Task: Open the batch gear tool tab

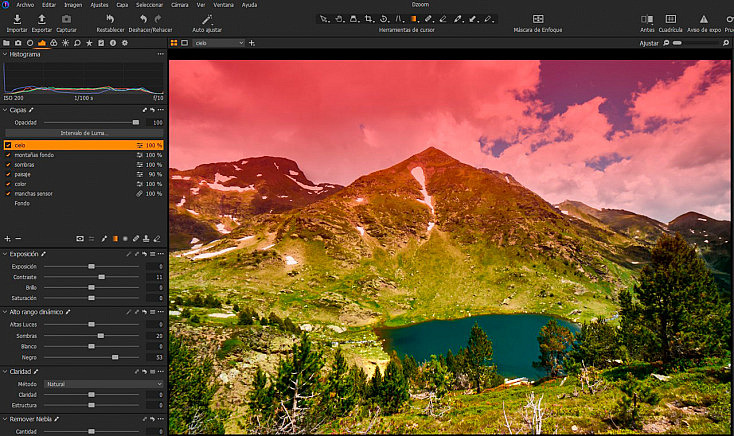Action: click(x=125, y=43)
